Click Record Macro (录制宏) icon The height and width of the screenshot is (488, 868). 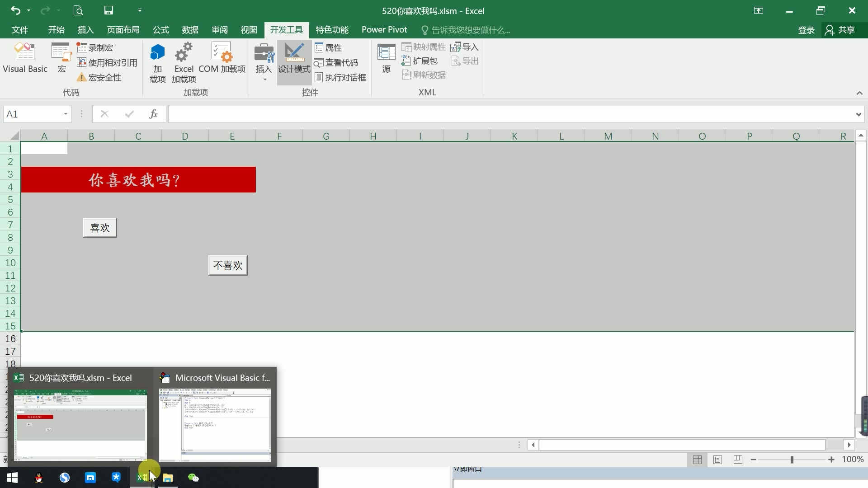pos(82,47)
